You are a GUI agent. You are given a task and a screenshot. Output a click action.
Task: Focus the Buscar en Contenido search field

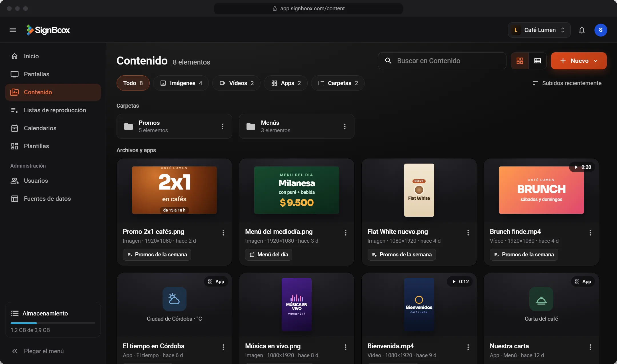442,61
